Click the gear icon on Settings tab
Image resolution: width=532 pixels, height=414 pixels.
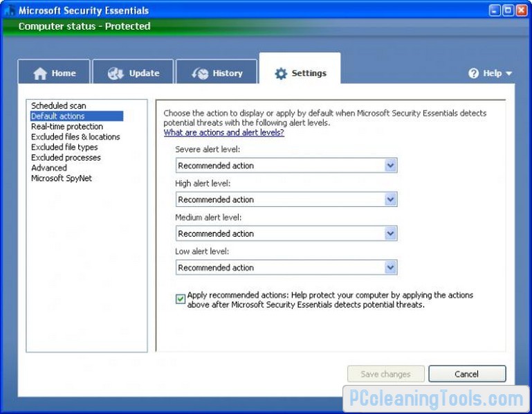tap(281, 73)
